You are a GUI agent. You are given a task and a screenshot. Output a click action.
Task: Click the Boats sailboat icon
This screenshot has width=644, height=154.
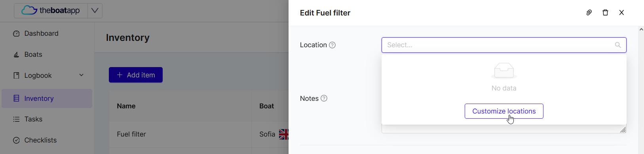coord(16,55)
